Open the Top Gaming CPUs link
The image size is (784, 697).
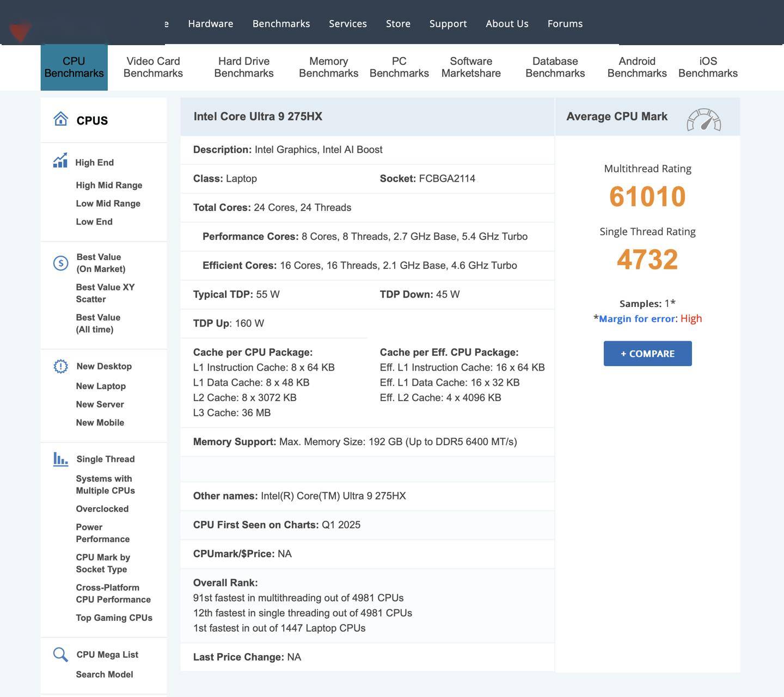114,618
